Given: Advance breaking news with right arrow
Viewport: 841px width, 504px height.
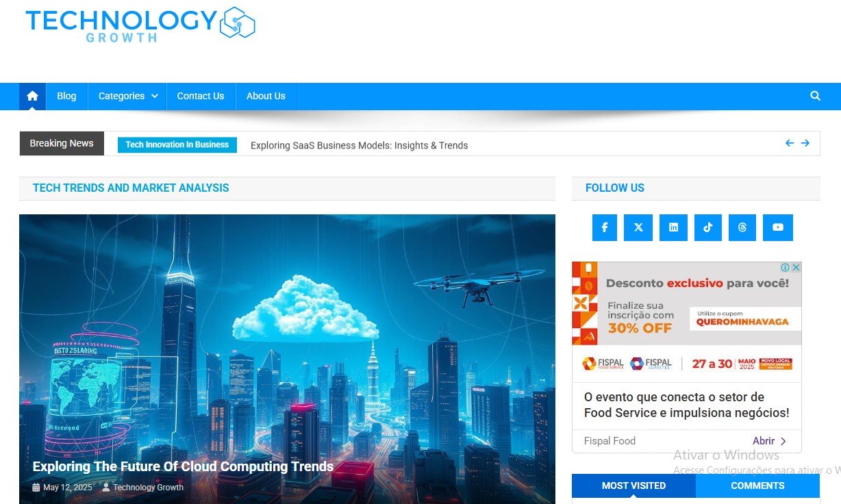Looking at the screenshot, I should pyautogui.click(x=805, y=143).
